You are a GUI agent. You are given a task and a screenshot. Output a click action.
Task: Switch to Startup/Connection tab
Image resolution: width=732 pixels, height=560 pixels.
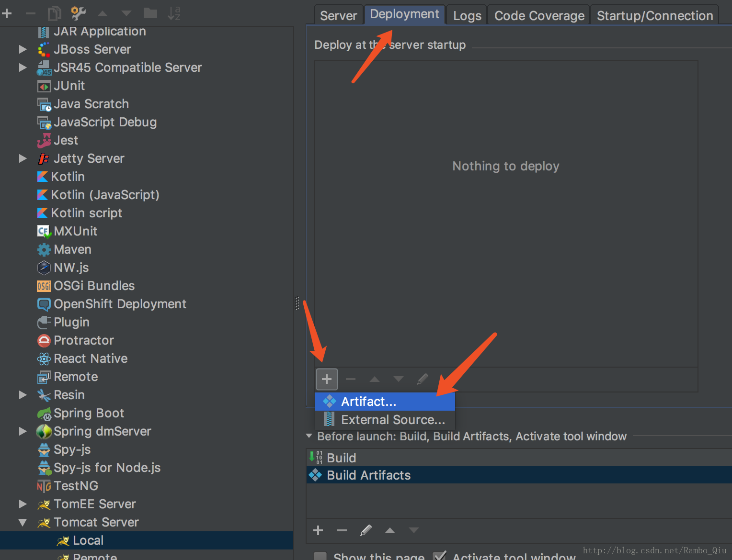click(x=655, y=15)
